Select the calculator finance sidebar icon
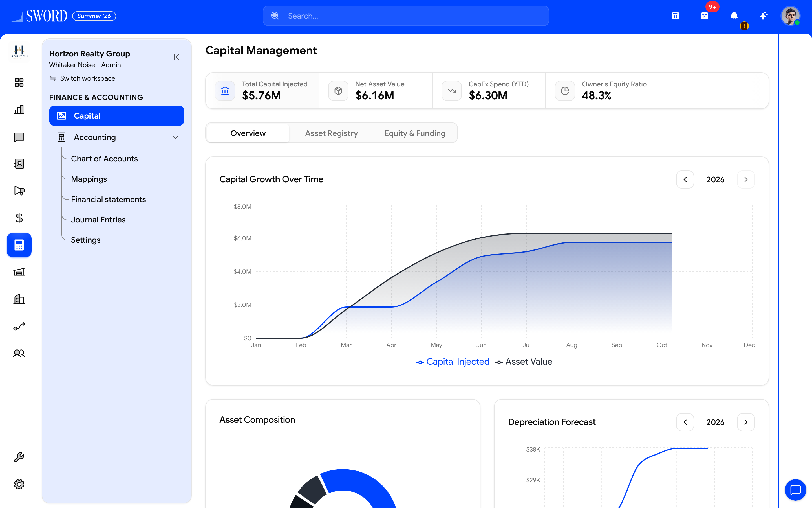The width and height of the screenshot is (812, 508). [19, 245]
